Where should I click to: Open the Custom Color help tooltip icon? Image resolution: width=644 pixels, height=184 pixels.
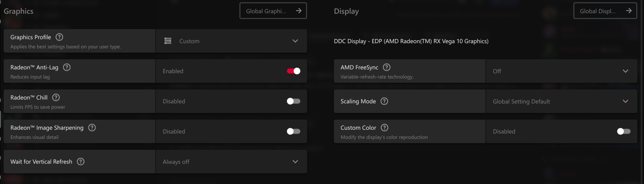(385, 128)
